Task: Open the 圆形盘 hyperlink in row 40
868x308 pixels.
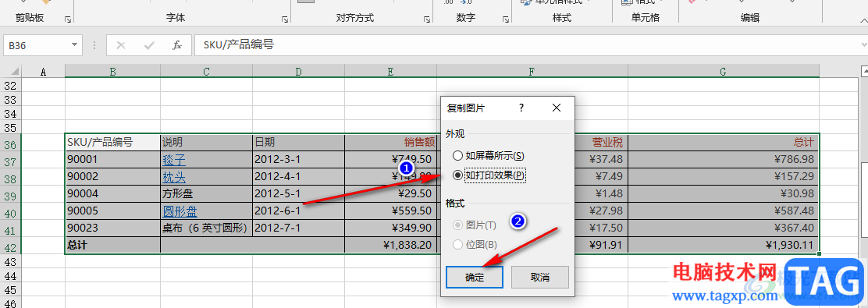Action: tap(180, 212)
